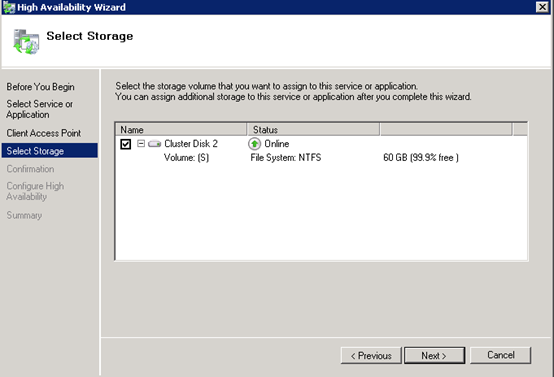Click the green Online status arrow icon
Image resolution: width=554 pixels, height=377 pixels.
[254, 144]
